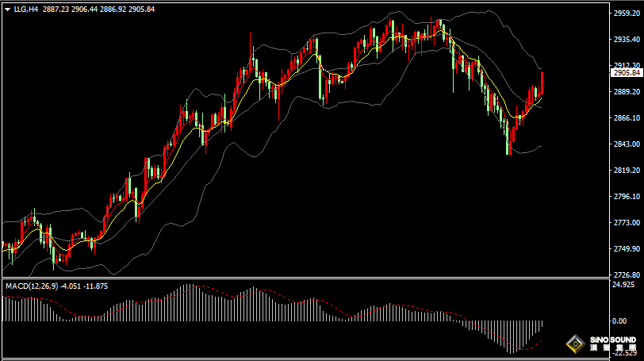The width and height of the screenshot is (644, 361).
Task: Click the LLG,H4 symbol title
Action: (27, 10)
